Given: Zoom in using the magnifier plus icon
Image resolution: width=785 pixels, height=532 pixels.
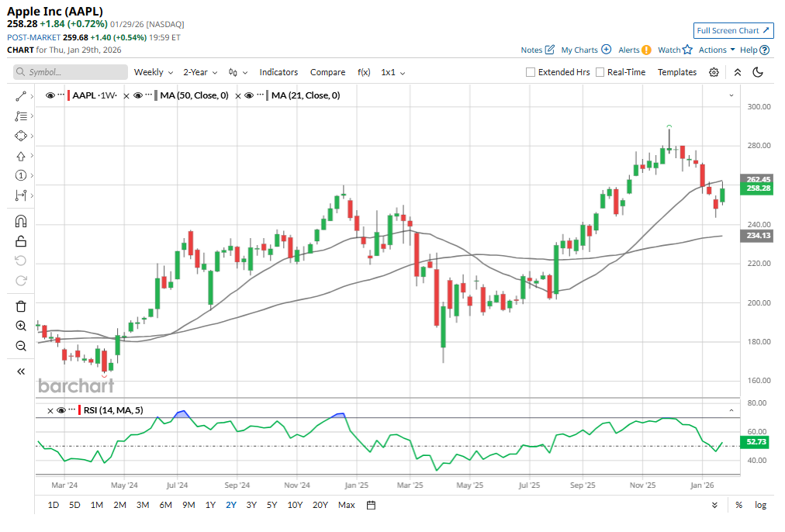Looking at the screenshot, I should coord(21,326).
